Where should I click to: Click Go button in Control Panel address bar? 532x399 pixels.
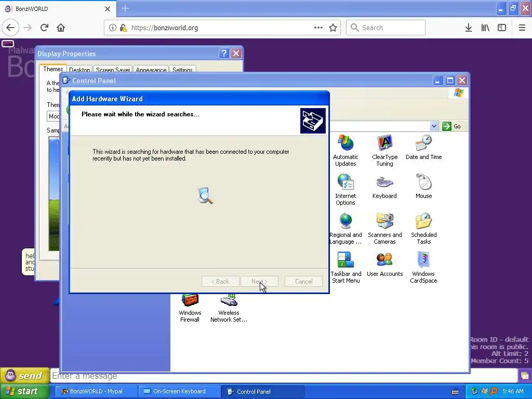pyautogui.click(x=452, y=126)
